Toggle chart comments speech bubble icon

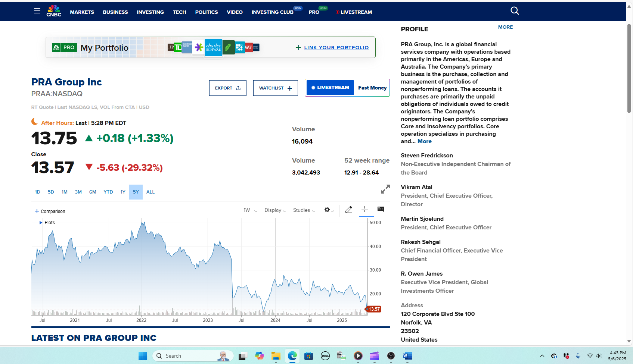point(381,210)
